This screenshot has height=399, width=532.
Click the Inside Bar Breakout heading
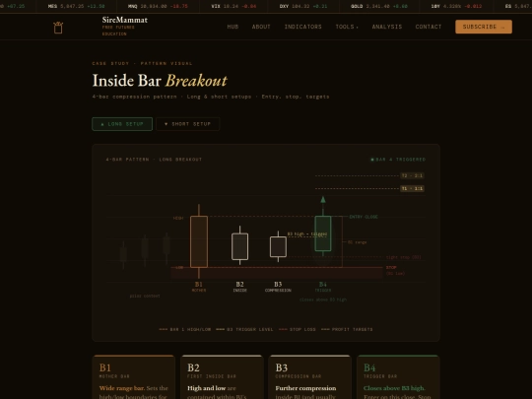click(x=160, y=81)
